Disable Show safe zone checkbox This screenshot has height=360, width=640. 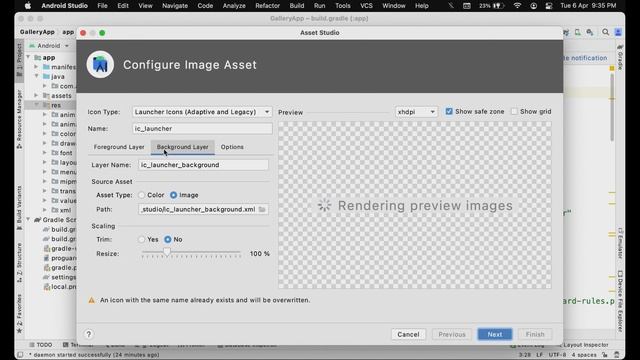(449, 111)
